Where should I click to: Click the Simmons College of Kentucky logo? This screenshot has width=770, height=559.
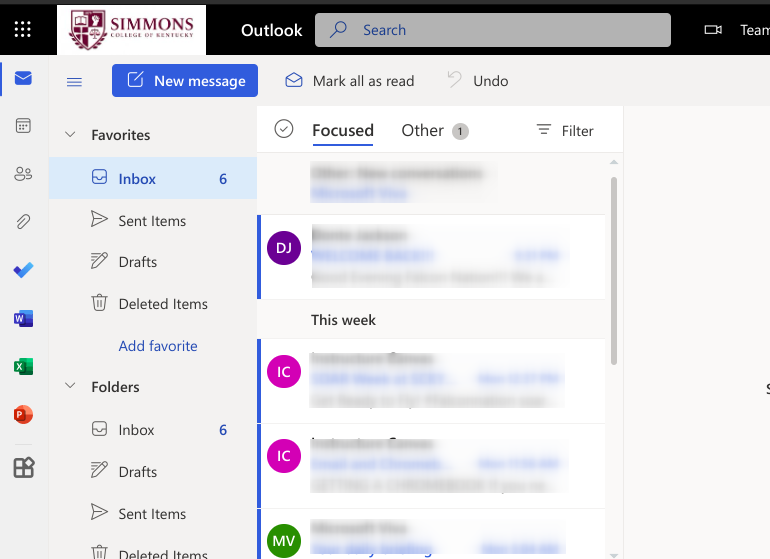[132, 30]
